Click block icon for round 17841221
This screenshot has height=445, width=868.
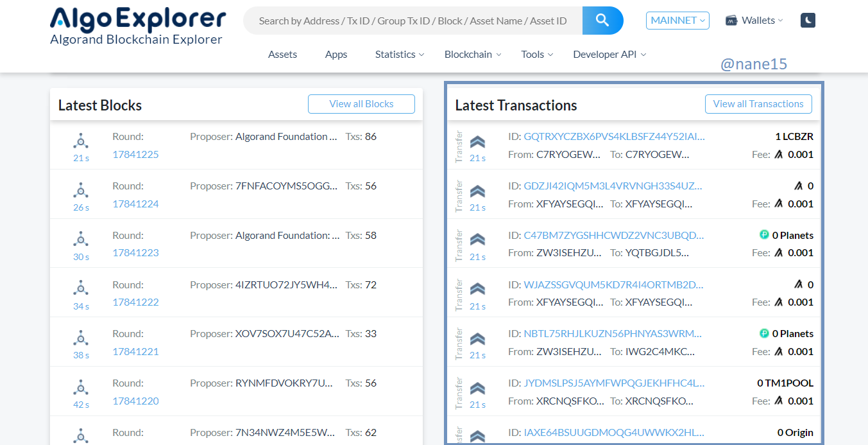click(x=81, y=338)
